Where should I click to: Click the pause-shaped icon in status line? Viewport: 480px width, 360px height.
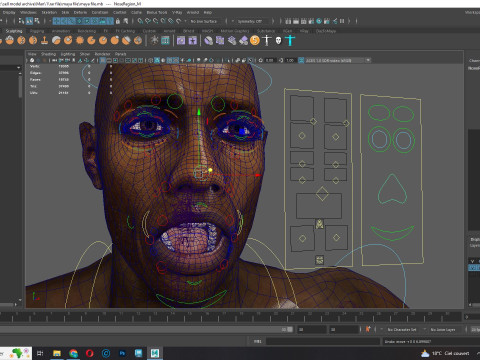342,21
